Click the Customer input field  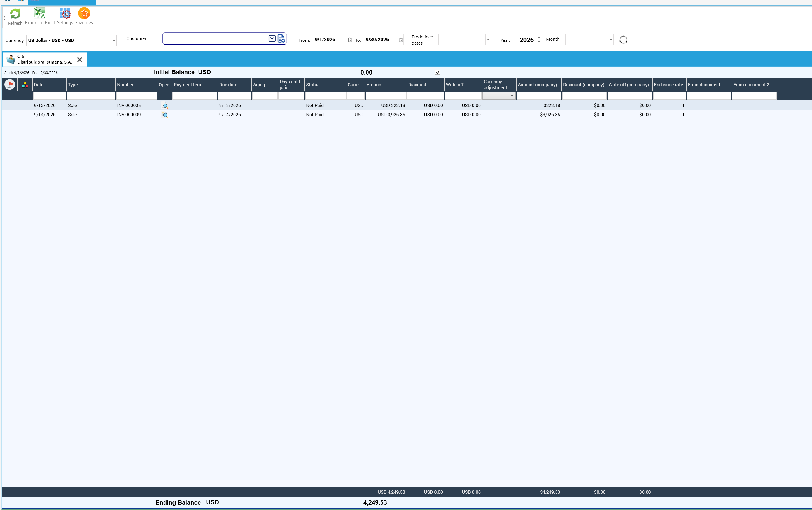click(x=216, y=38)
